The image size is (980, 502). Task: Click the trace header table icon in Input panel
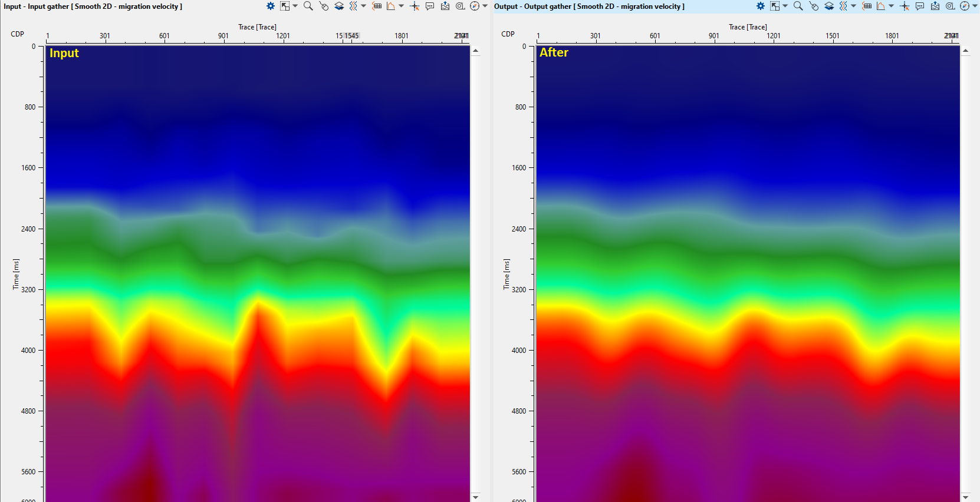pos(377,6)
